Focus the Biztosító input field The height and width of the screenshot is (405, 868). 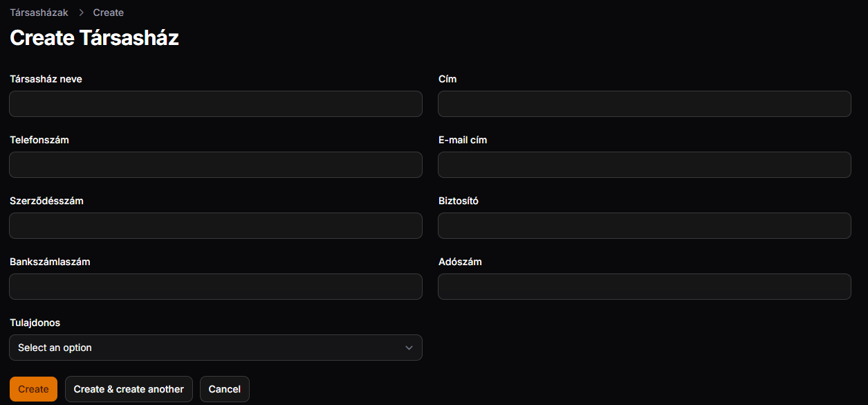point(645,226)
